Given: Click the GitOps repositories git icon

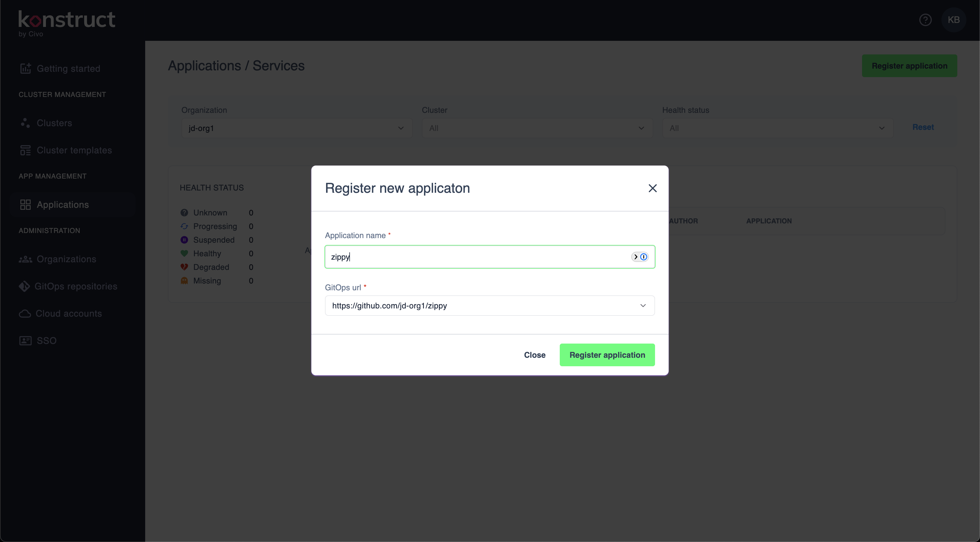Looking at the screenshot, I should (24, 286).
